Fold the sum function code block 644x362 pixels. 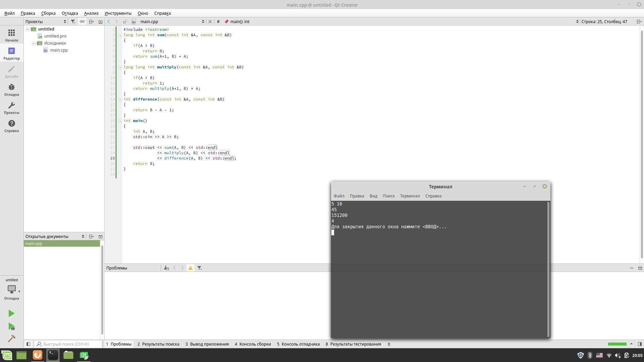(120, 35)
